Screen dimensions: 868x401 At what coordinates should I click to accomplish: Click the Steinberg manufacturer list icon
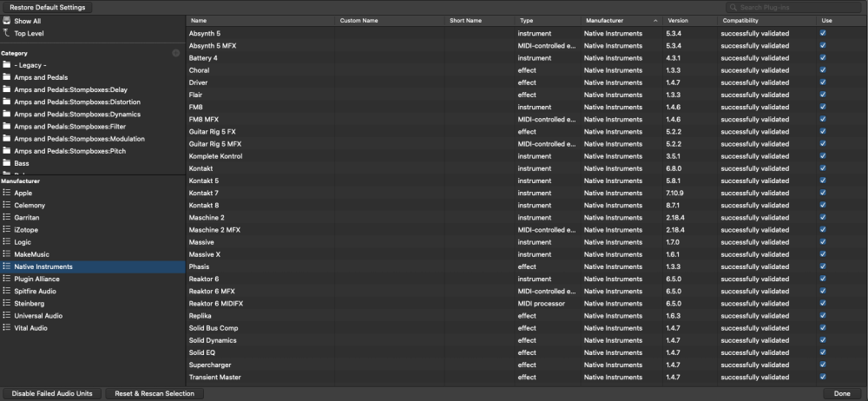coord(7,303)
